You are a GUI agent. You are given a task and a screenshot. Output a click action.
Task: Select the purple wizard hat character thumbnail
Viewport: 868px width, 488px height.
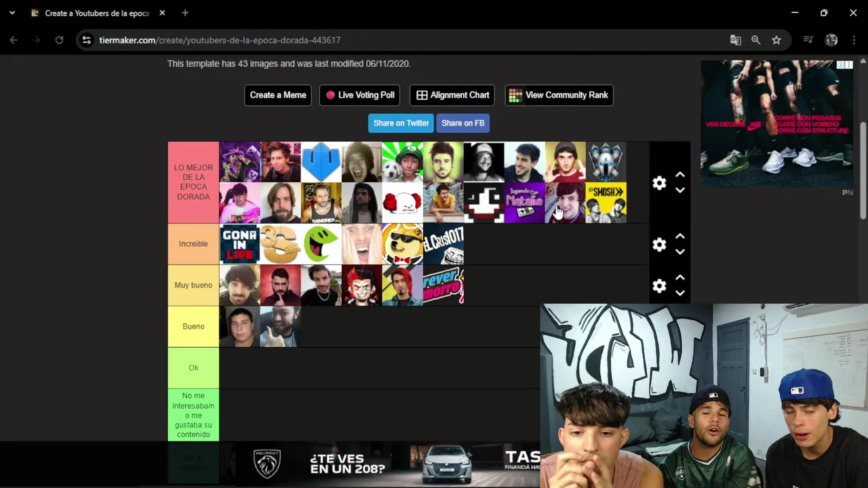tap(239, 162)
